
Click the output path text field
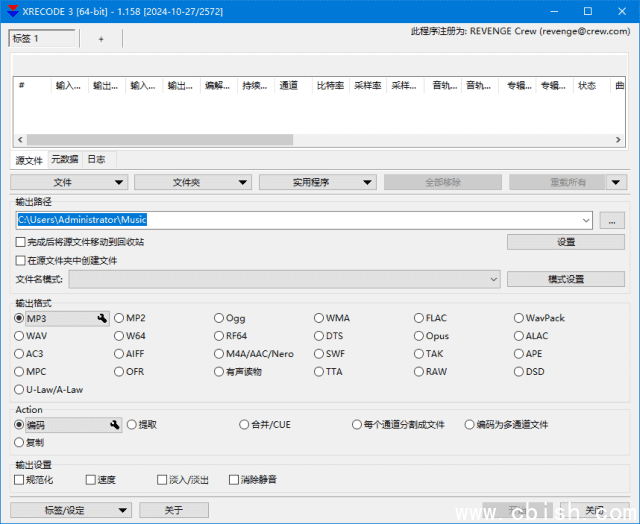click(x=300, y=220)
